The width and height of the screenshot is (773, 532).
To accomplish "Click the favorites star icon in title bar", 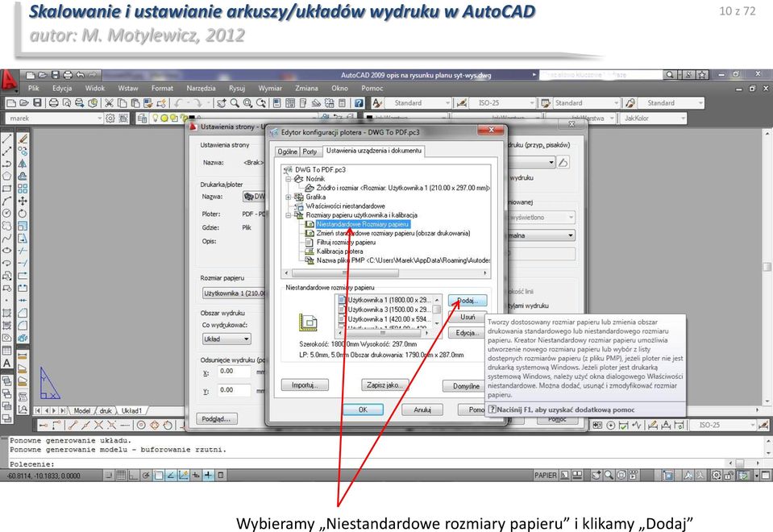I will pyautogui.click(x=703, y=75).
